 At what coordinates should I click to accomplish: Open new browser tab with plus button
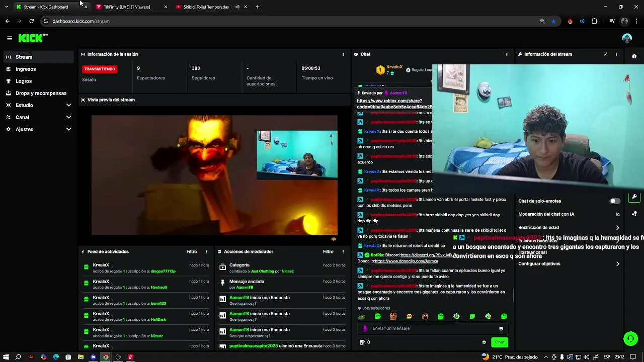point(258,7)
